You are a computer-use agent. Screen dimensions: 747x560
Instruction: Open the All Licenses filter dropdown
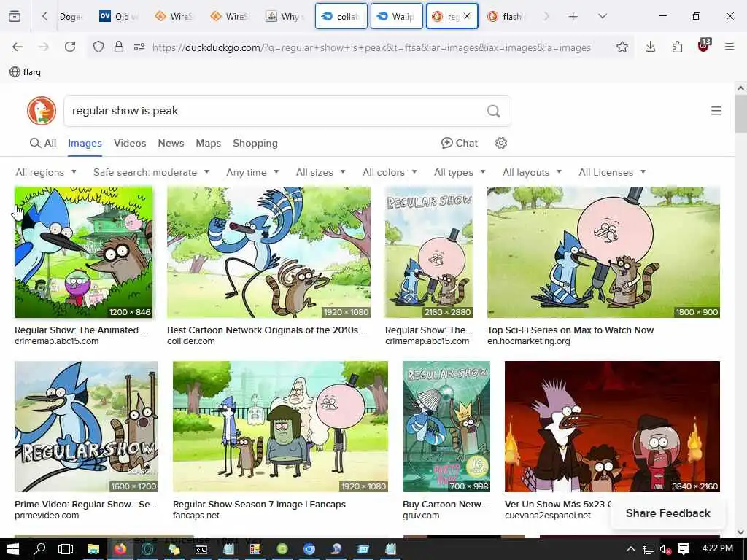(x=612, y=172)
